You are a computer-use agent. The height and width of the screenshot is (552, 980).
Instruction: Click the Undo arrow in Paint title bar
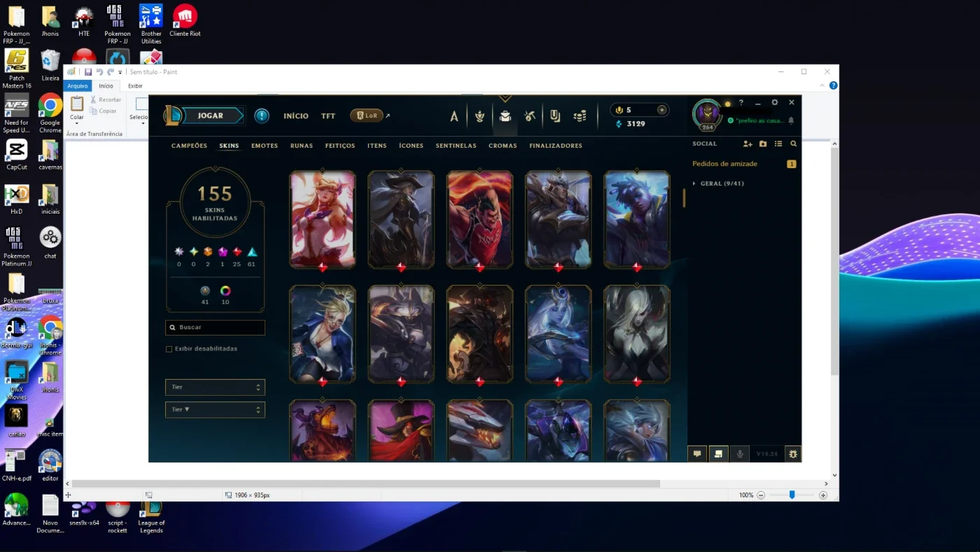coord(99,72)
